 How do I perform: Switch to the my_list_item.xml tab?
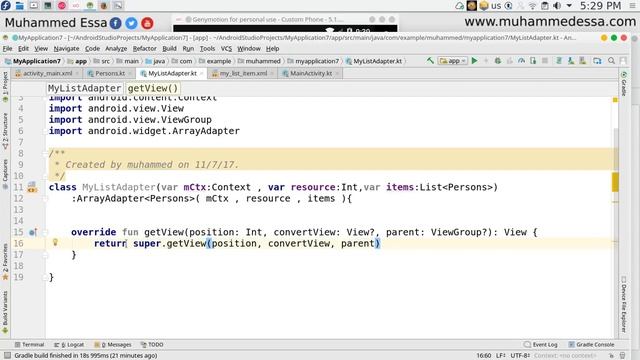point(243,73)
